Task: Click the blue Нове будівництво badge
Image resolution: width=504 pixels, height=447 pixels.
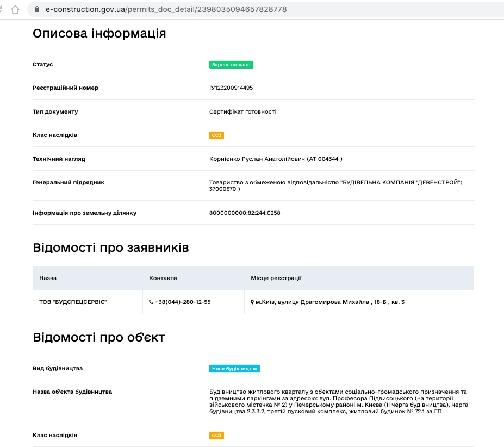Action: click(x=234, y=369)
